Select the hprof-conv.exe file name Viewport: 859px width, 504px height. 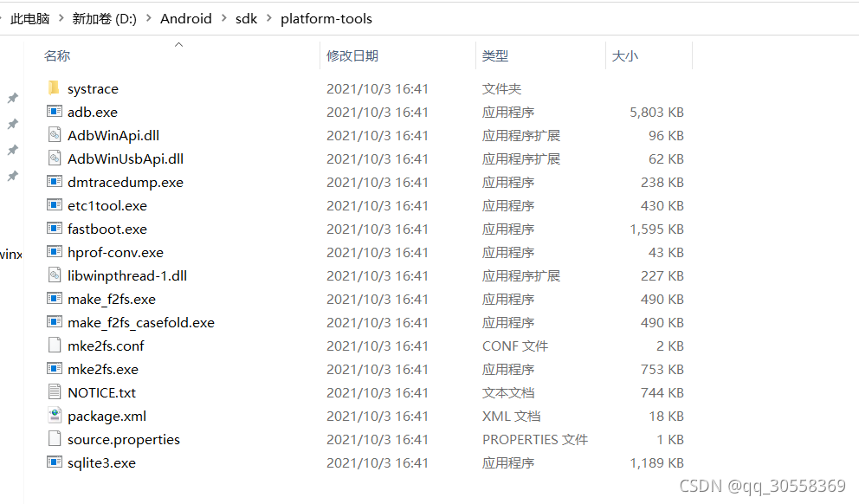115,253
